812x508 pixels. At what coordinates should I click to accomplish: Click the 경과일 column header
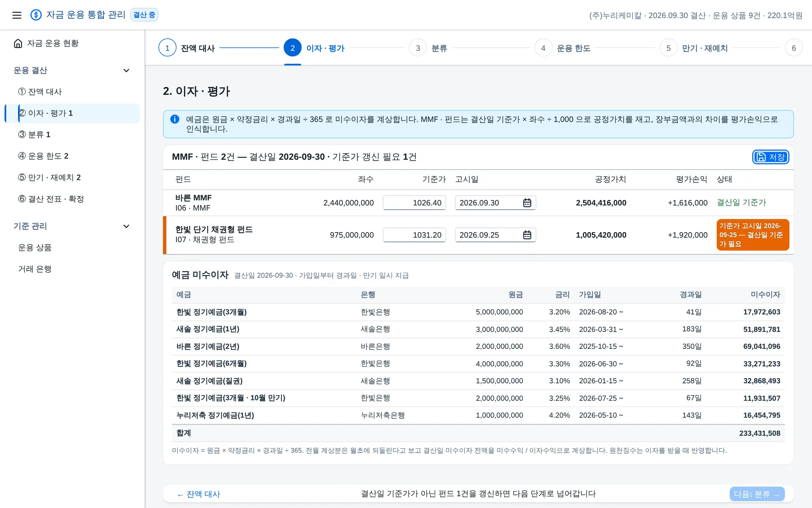pyautogui.click(x=691, y=295)
